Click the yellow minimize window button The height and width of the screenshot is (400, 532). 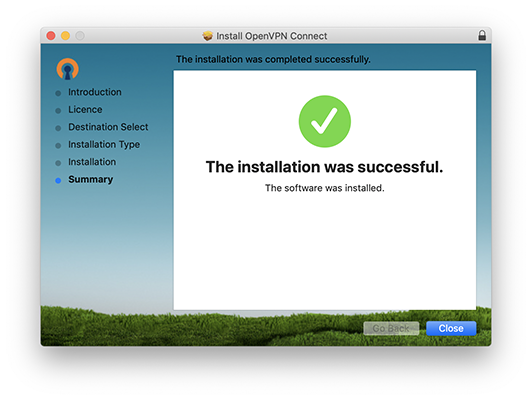pyautogui.click(x=65, y=36)
